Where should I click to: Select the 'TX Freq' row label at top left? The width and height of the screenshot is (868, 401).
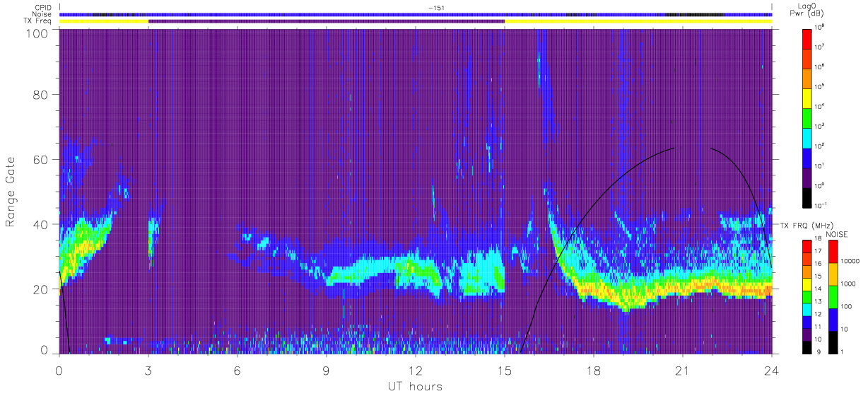coord(39,21)
